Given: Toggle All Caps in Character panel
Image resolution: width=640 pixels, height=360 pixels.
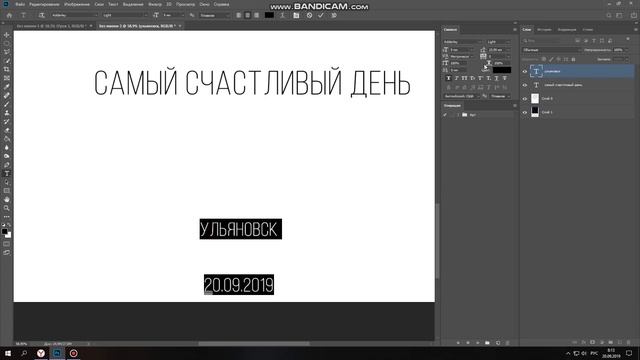Looking at the screenshot, I should (x=464, y=78).
